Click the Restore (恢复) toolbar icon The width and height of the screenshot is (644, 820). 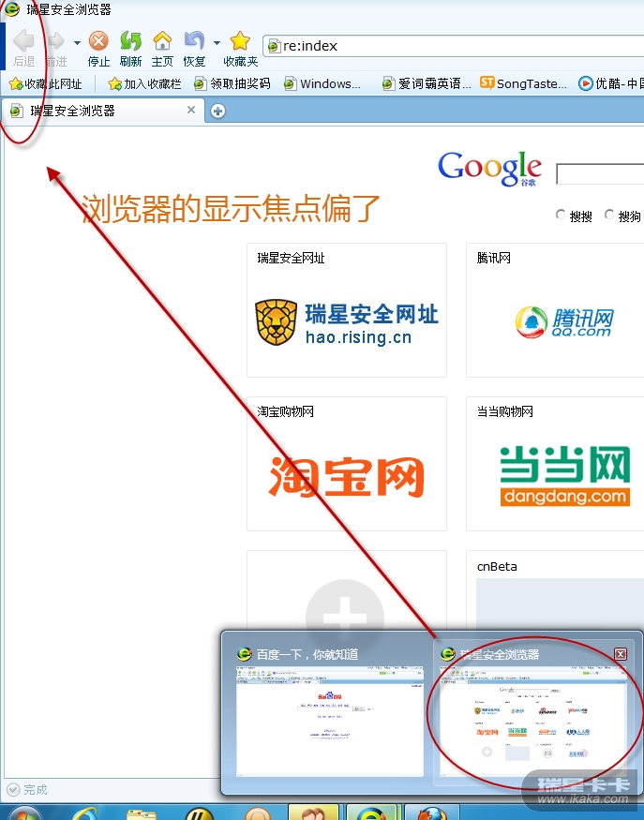(194, 41)
